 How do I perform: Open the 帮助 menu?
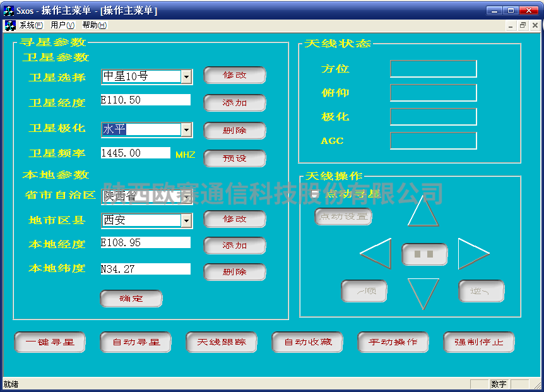(x=94, y=25)
